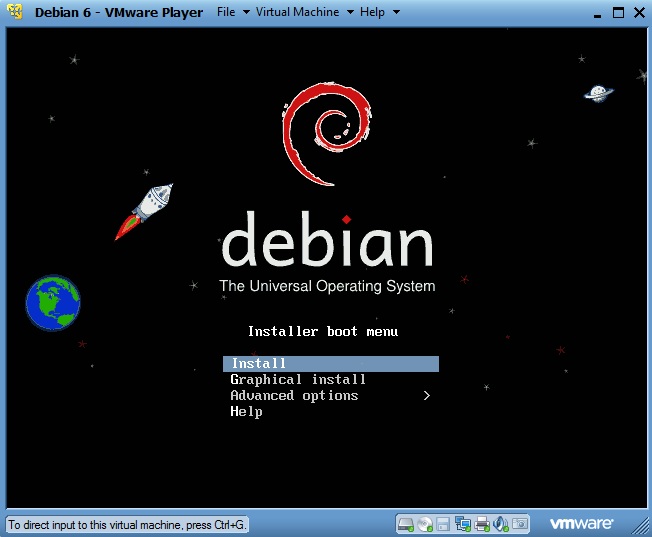Maximize the VMware Player window
The image size is (652, 537).
click(618, 12)
